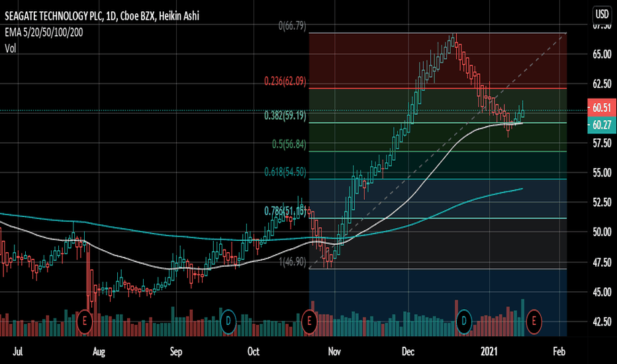Click the 0.5(56.84) Fibonacci level label
The height and width of the screenshot is (364, 617).
click(x=289, y=144)
